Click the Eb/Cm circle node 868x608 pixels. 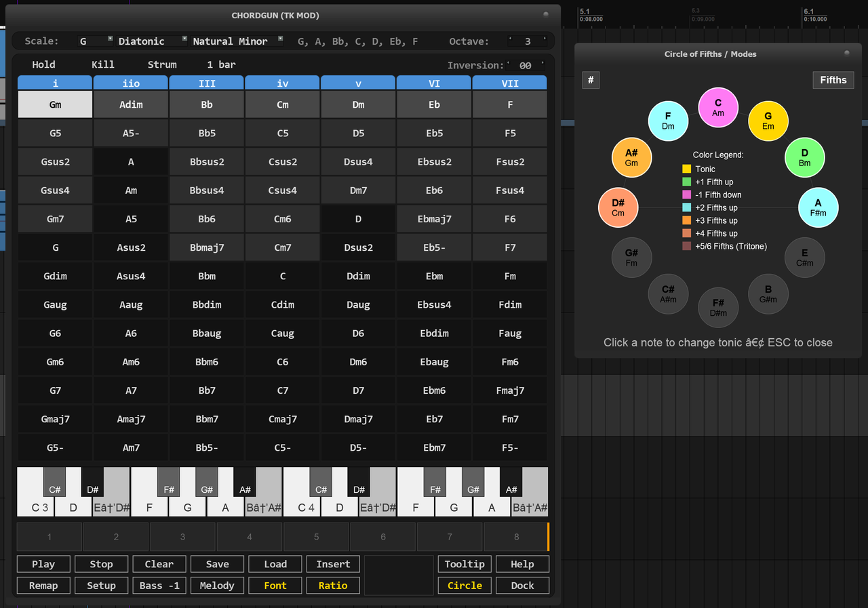tap(618, 207)
